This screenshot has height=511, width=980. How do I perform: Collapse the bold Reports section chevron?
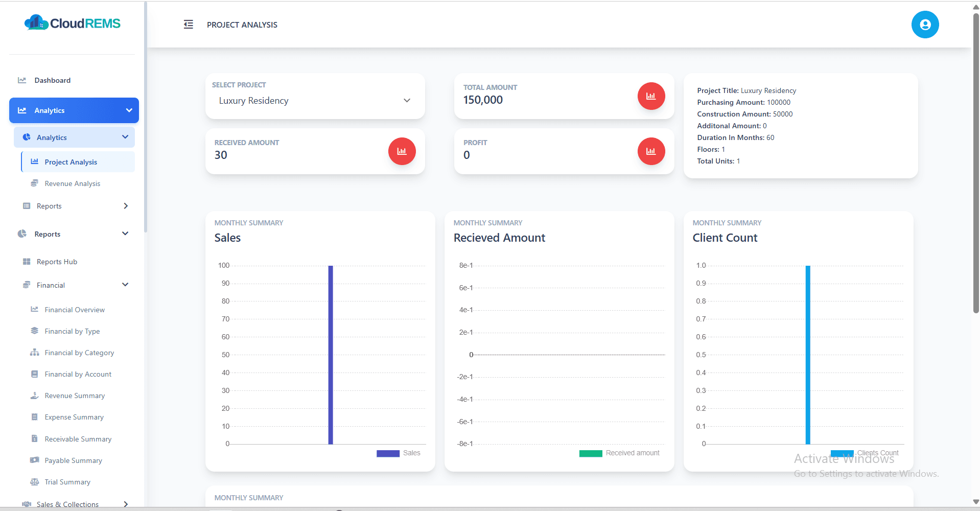(125, 234)
